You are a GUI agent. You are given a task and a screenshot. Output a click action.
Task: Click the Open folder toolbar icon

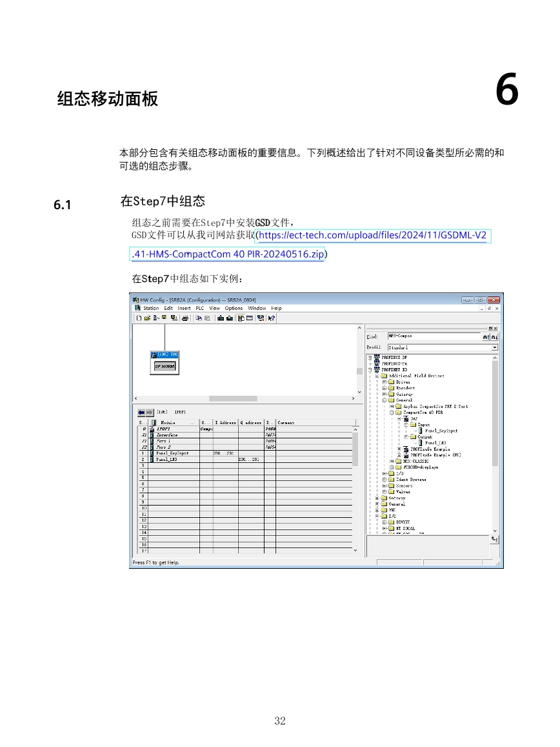[146, 318]
